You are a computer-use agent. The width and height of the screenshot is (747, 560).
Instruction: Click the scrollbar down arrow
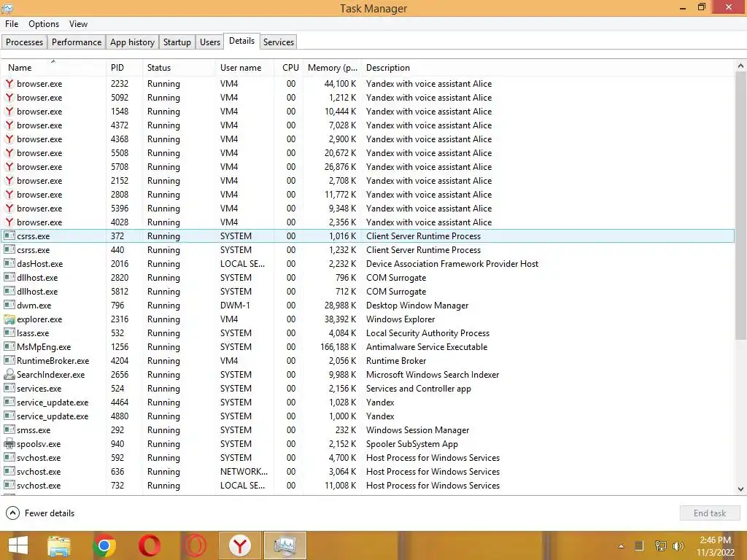[x=740, y=489]
